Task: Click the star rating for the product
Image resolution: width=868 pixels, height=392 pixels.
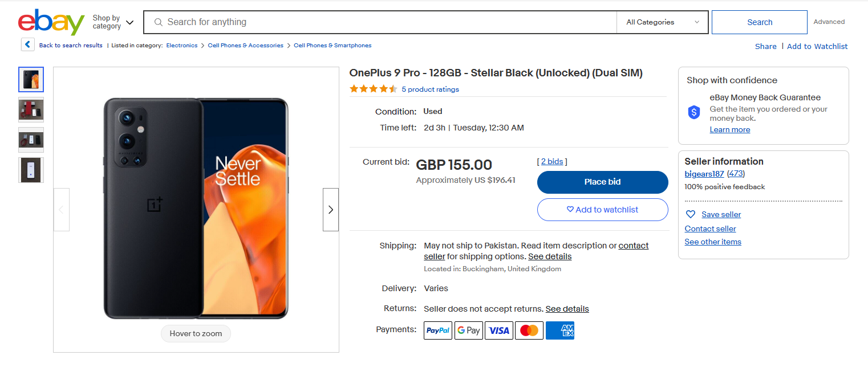Action: coord(373,89)
